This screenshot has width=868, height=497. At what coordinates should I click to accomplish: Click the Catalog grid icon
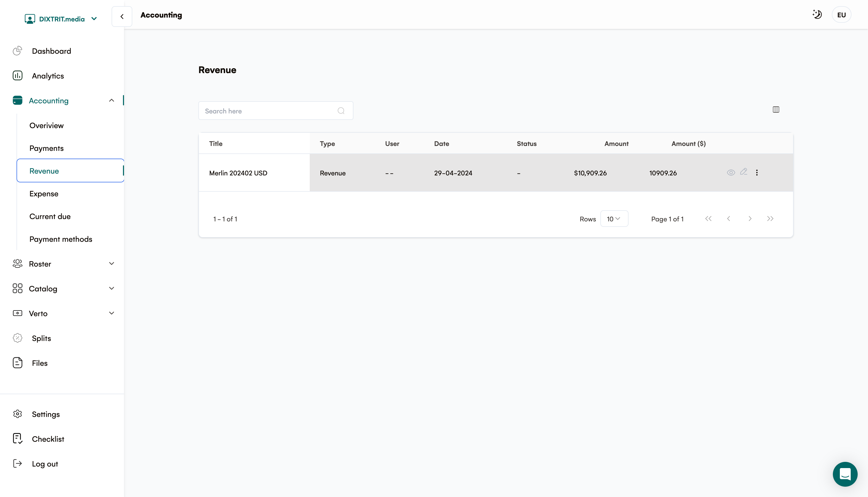17,289
